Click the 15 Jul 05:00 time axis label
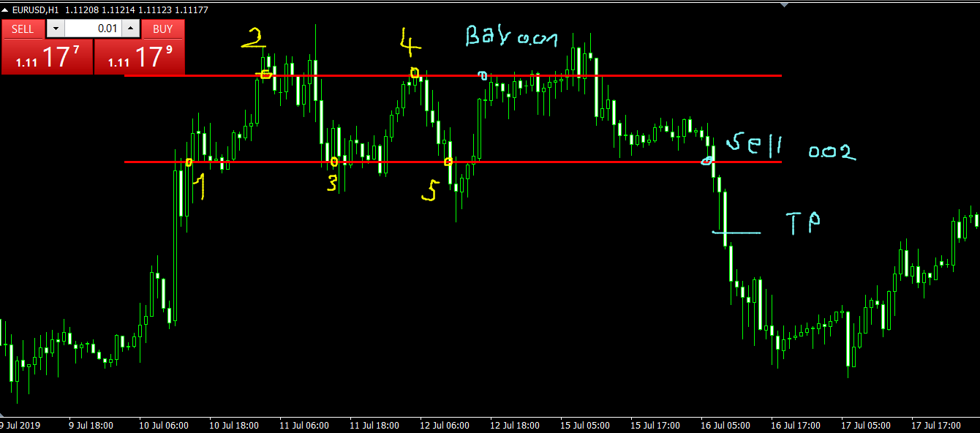 585,425
